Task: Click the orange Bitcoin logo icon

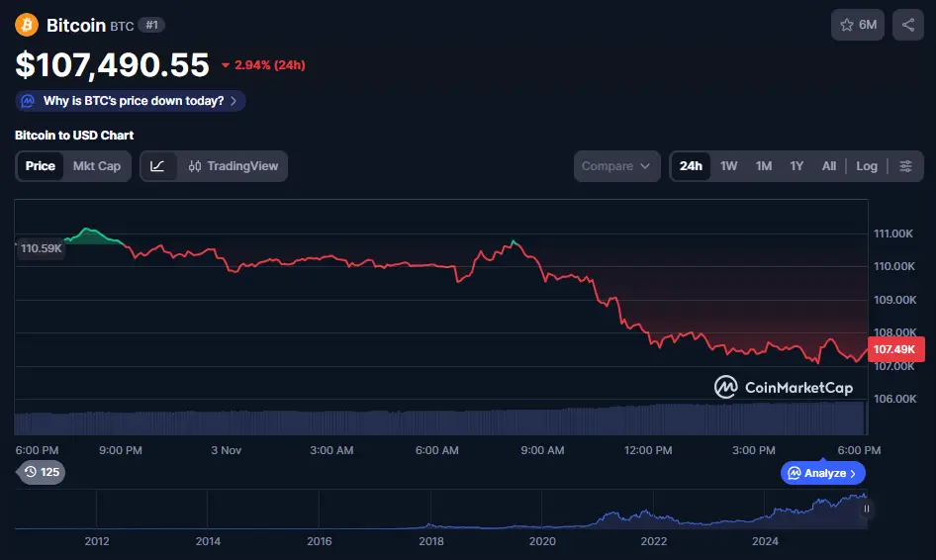Action: click(x=27, y=25)
